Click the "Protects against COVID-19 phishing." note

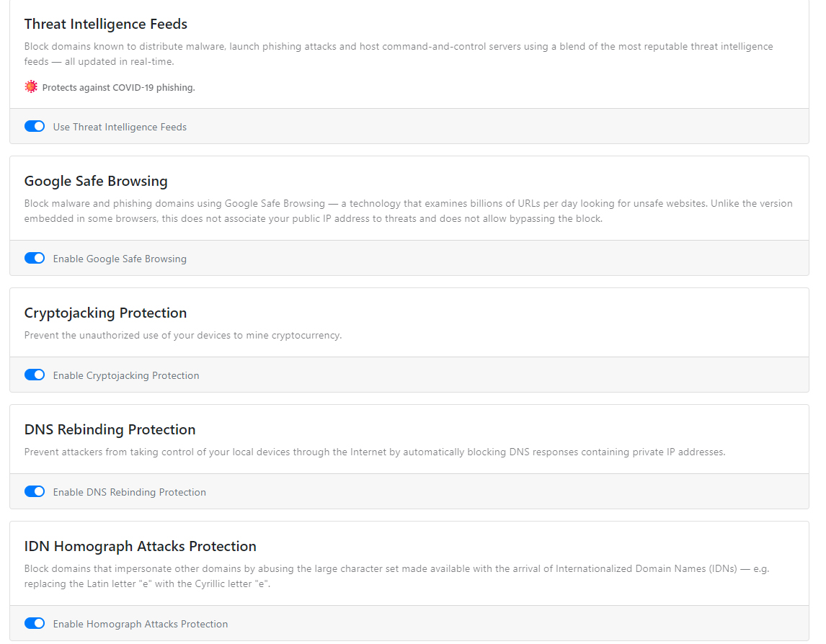pos(119,88)
